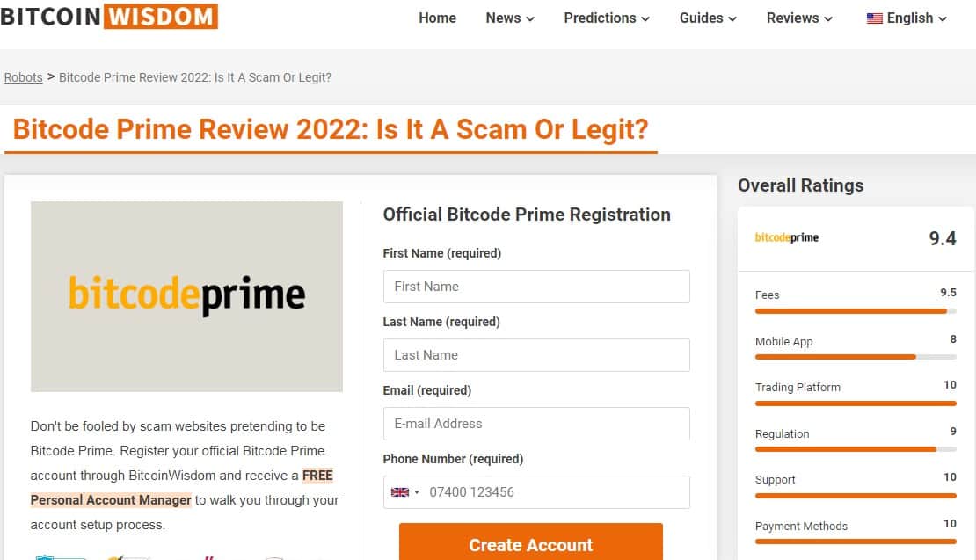Click the US flag beside English
This screenshot has width=976, height=560.
[873, 18]
